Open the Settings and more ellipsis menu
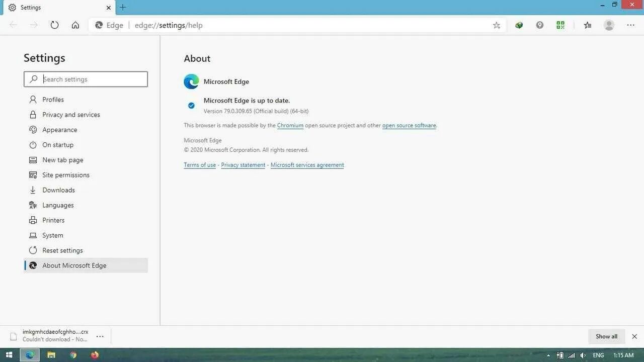644x362 pixels. pyautogui.click(x=630, y=25)
